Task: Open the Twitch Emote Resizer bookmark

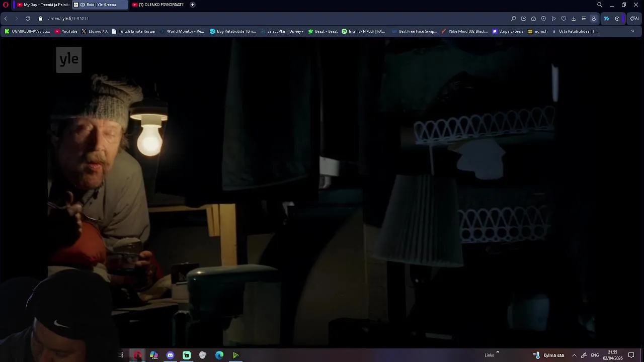Action: [x=133, y=31]
